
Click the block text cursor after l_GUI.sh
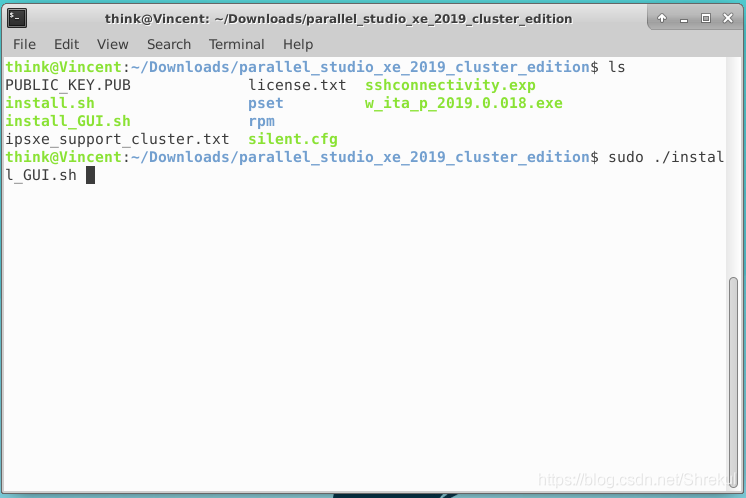click(x=90, y=175)
